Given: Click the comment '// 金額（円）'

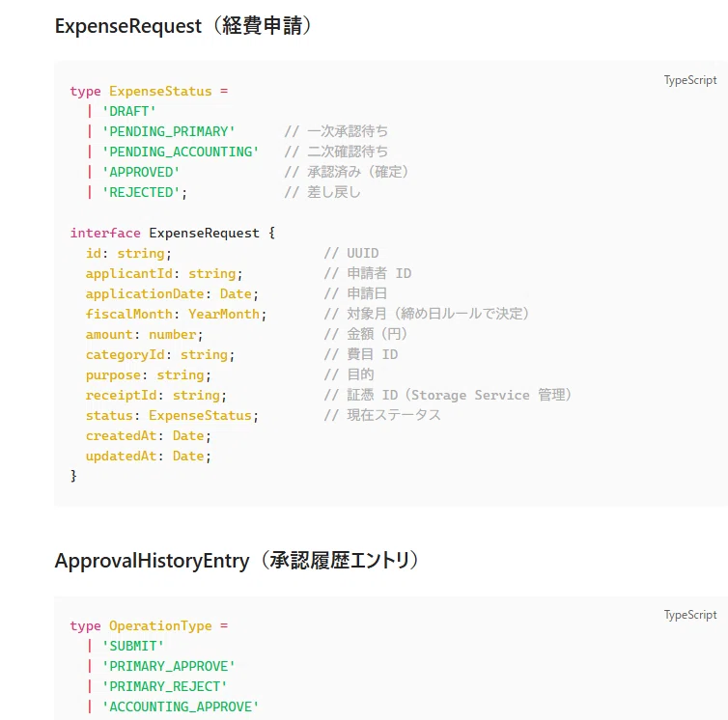Looking at the screenshot, I should pos(366,335).
